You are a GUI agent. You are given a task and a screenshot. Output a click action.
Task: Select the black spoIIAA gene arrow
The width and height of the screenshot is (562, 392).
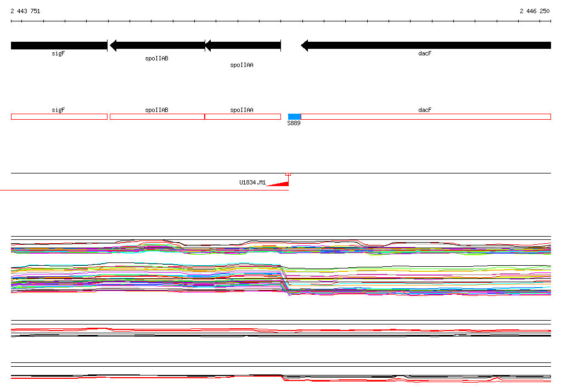(243, 46)
